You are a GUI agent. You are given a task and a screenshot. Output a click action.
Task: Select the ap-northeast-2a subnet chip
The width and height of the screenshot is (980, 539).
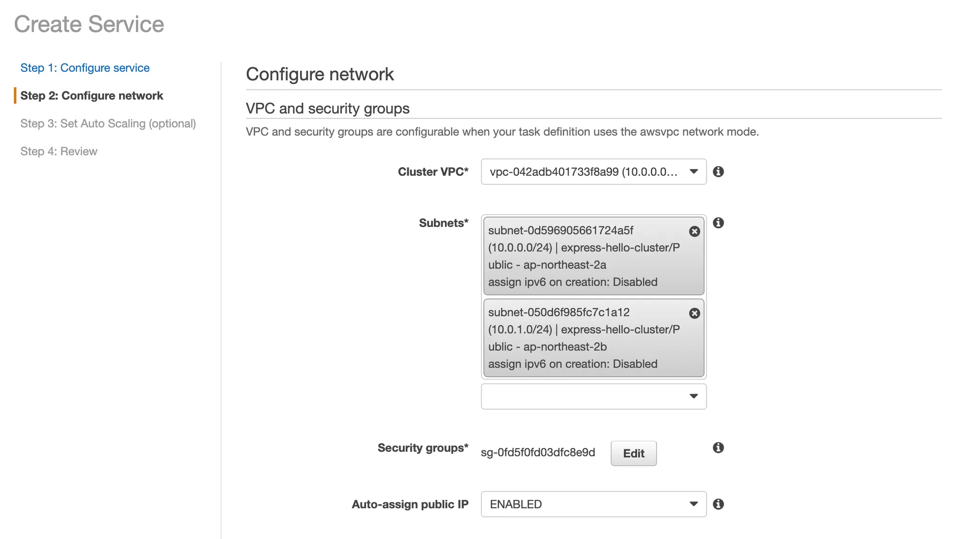tap(593, 256)
